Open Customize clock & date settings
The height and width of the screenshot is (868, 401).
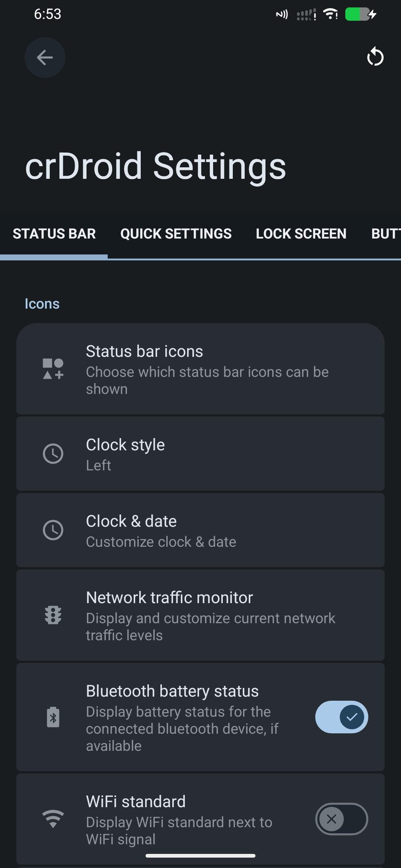pos(207,531)
